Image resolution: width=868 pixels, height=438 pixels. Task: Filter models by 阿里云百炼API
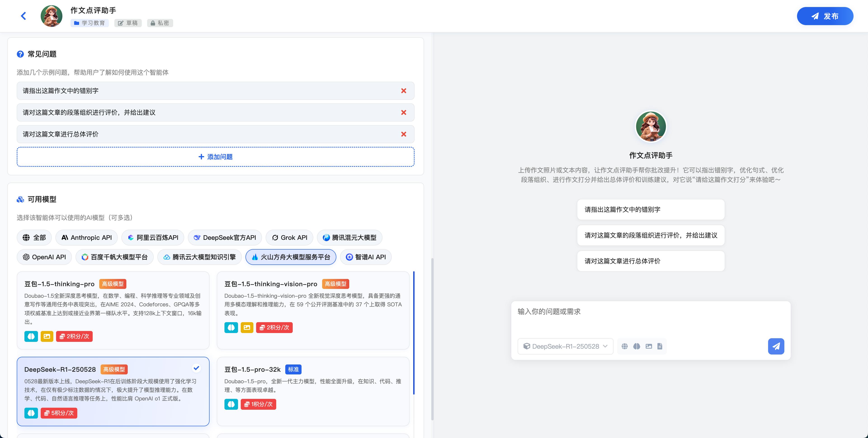click(153, 237)
